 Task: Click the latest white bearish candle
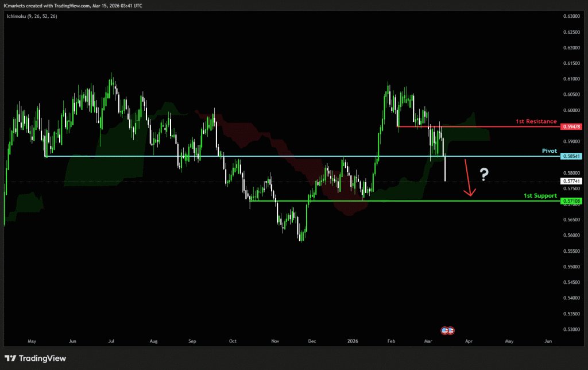point(446,169)
